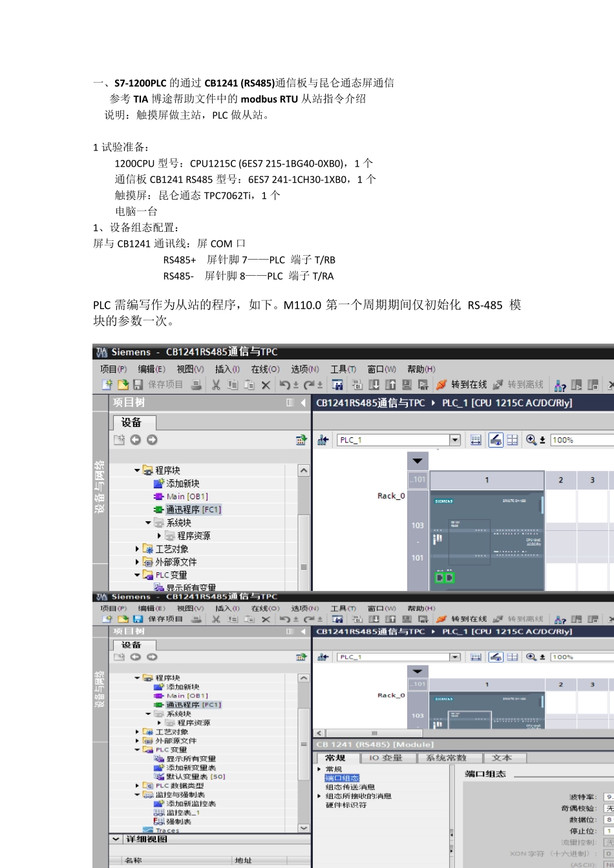This screenshot has height=868, width=614.
Task: Expand 组态所接收的消息 in lower properties tree
Action: [x=319, y=796]
